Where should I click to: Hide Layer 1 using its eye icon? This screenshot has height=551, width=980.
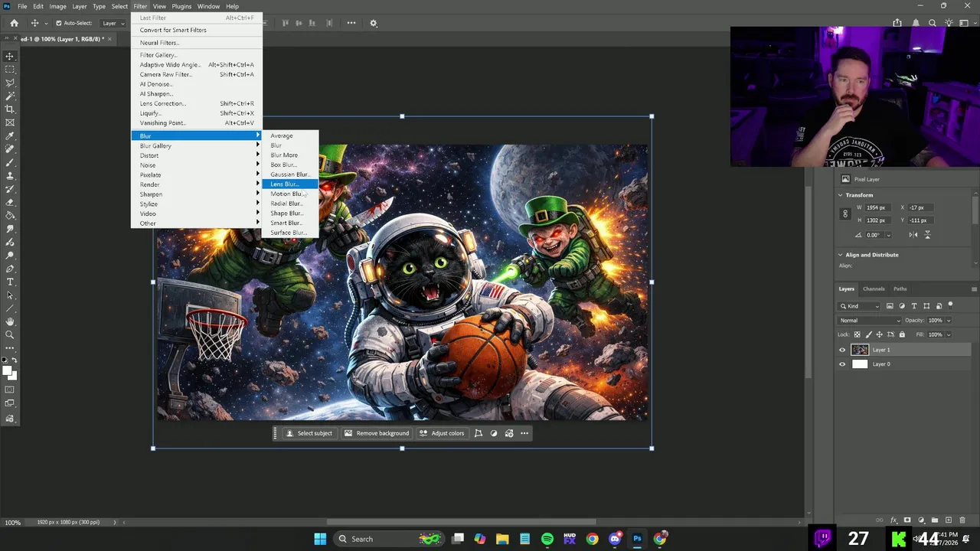click(842, 350)
